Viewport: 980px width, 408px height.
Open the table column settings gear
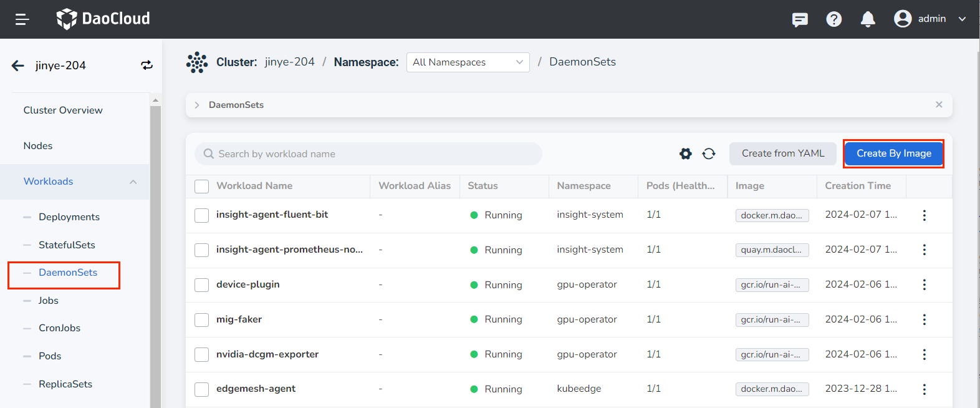[686, 153]
